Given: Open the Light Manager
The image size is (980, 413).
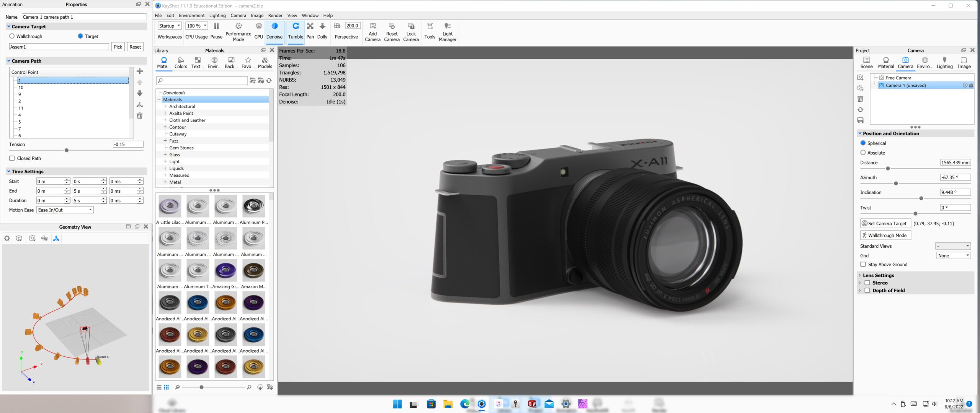Looking at the screenshot, I should tap(447, 26).
